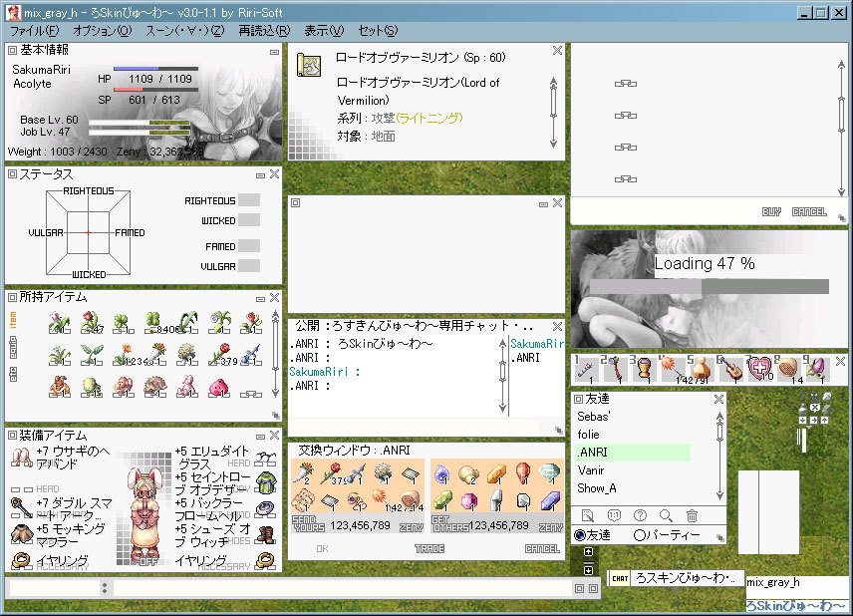The height and width of the screenshot is (616, 853).
Task: Click the Loading 47 % progress bar
Action: (710, 287)
